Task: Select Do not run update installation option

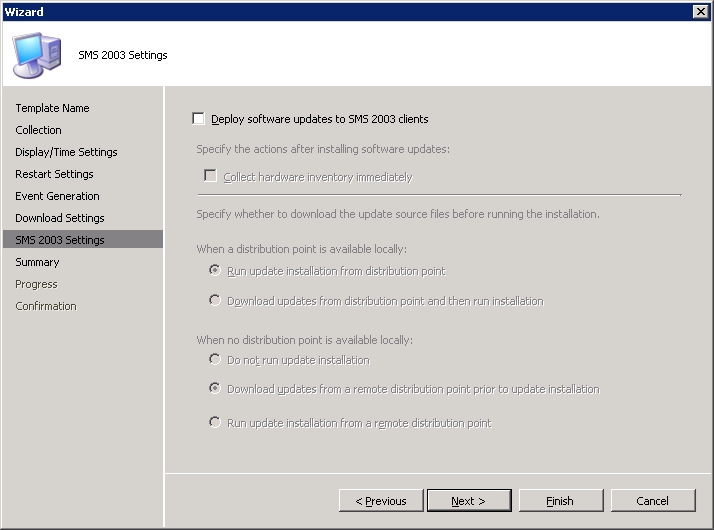Action: coord(214,360)
